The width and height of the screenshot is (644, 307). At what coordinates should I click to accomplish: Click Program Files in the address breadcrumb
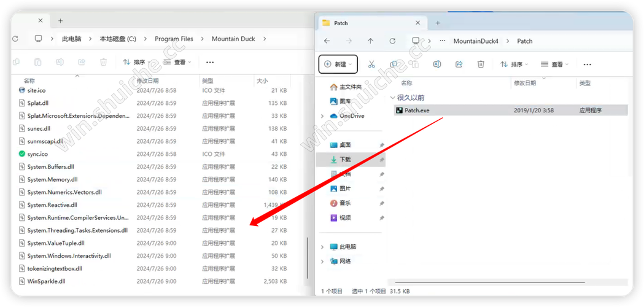(x=174, y=39)
